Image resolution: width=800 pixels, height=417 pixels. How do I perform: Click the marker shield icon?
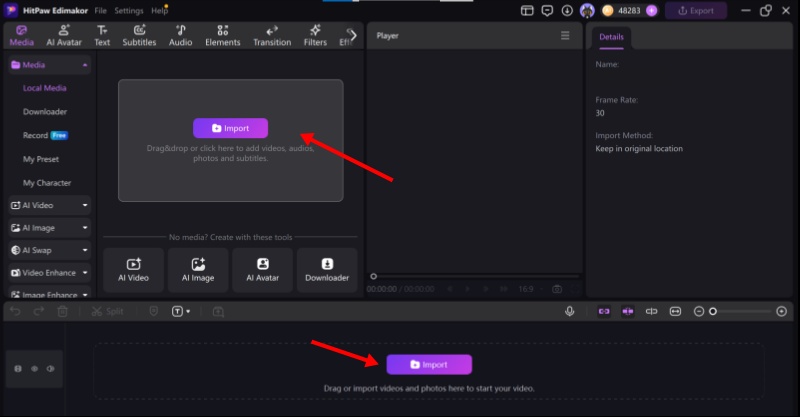click(154, 311)
